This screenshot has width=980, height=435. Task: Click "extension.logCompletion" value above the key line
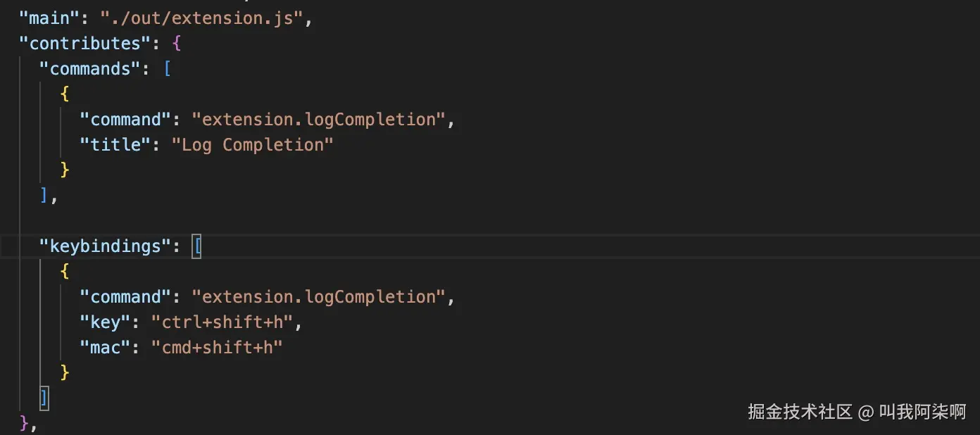tap(319, 297)
